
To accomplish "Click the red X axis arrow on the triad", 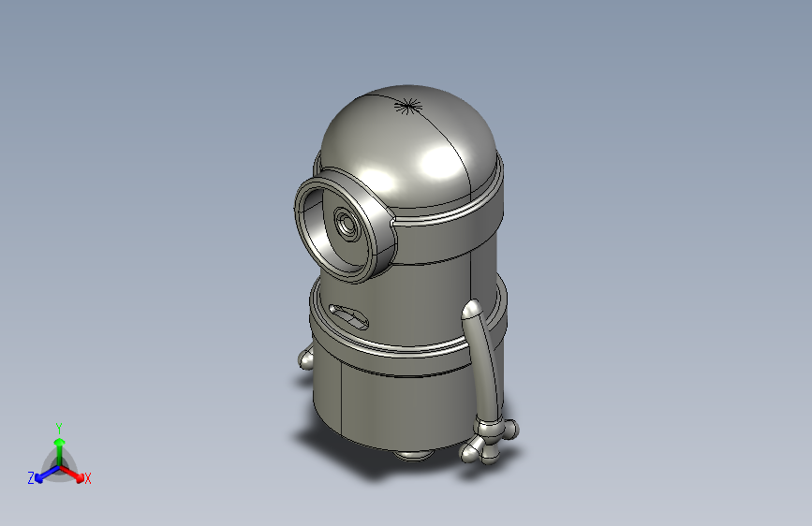I will 72,474.
